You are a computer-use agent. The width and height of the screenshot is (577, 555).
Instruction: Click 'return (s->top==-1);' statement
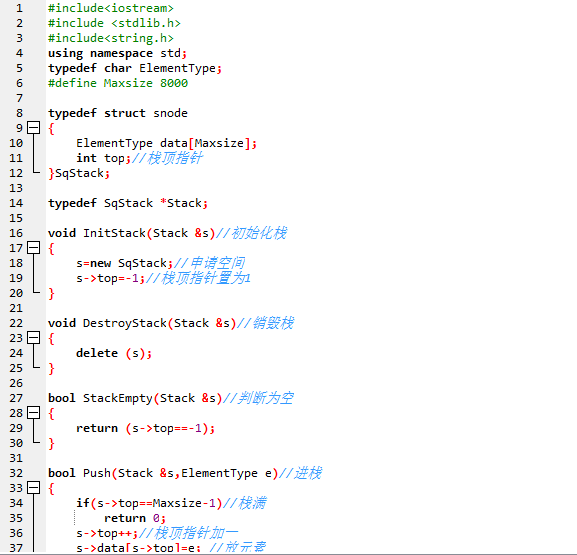pyautogui.click(x=146, y=428)
